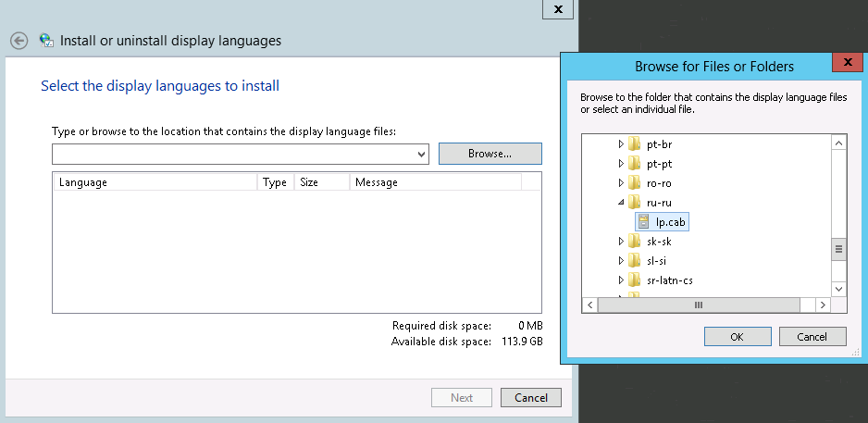
Task: Click the Language column header
Action: click(83, 182)
